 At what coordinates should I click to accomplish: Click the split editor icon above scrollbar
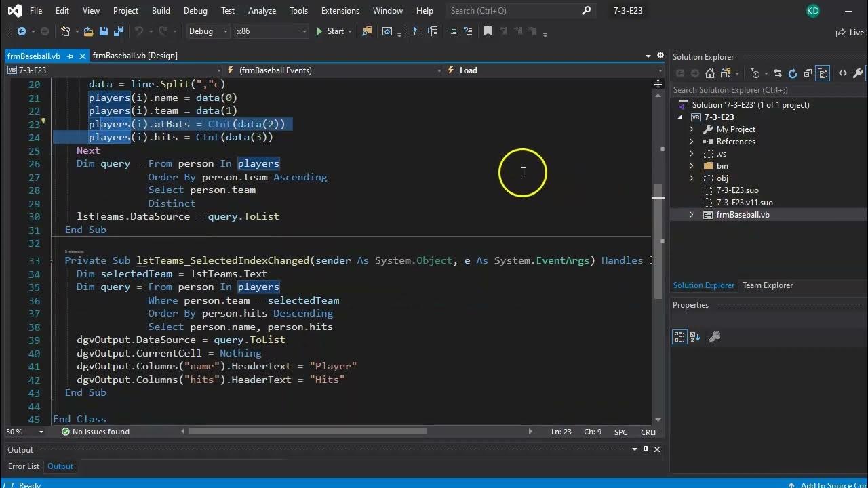(658, 84)
